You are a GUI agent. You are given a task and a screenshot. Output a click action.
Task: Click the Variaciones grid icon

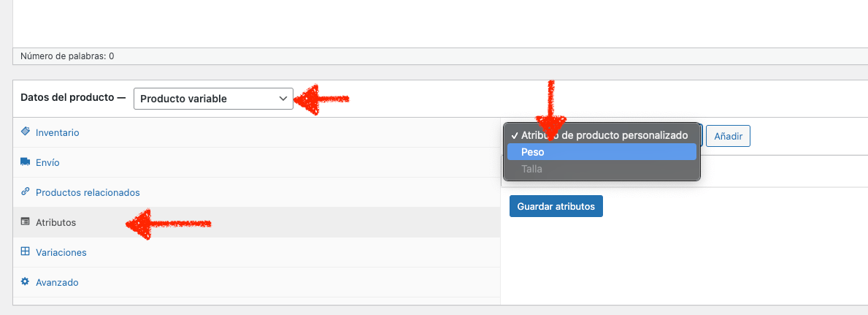point(25,251)
